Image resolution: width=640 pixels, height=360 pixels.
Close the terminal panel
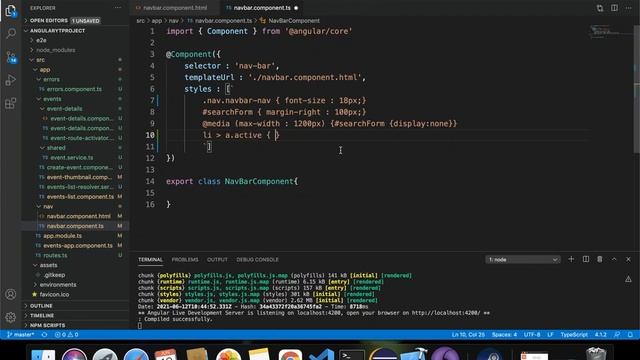click(x=628, y=259)
